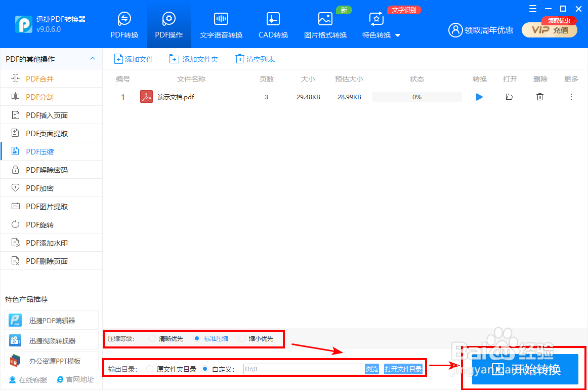
Task: Open the PDF转换 top tab
Action: tap(124, 25)
